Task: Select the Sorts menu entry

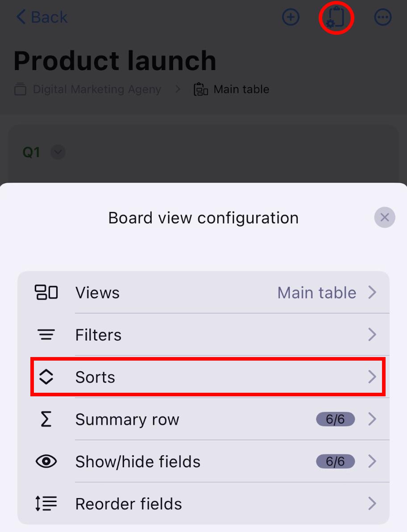Action: click(95, 377)
